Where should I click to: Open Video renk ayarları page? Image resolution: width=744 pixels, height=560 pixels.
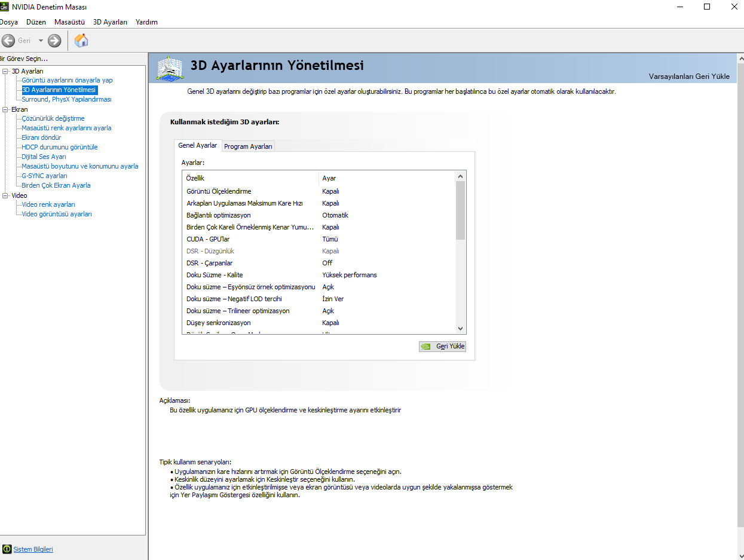48,204
